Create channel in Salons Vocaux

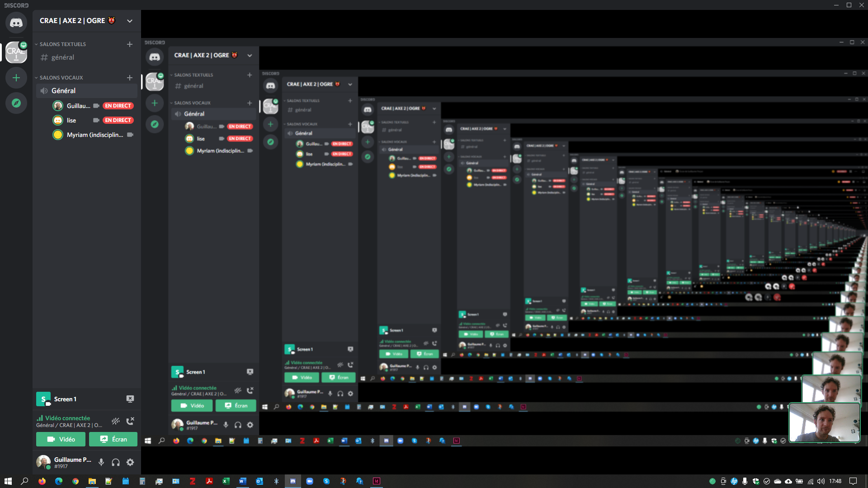point(130,78)
